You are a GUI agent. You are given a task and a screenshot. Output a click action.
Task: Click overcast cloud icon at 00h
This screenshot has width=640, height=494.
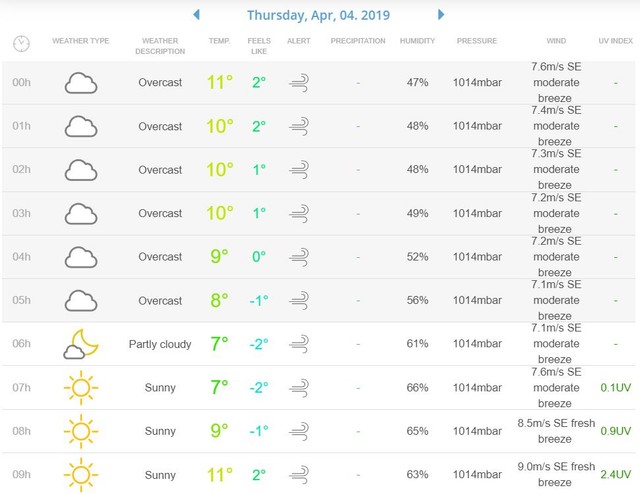[x=80, y=83]
